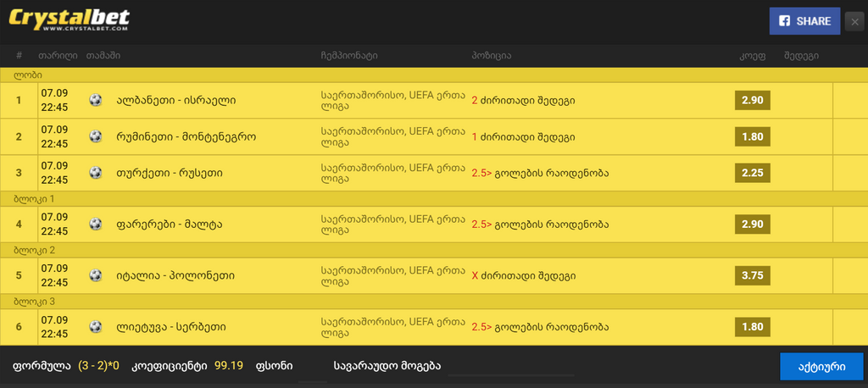Click '2.5> გოლების რაოდენობა' for ლიეტუვა - სერბეთი
Viewport: 868px width, 388px height.
(540, 327)
